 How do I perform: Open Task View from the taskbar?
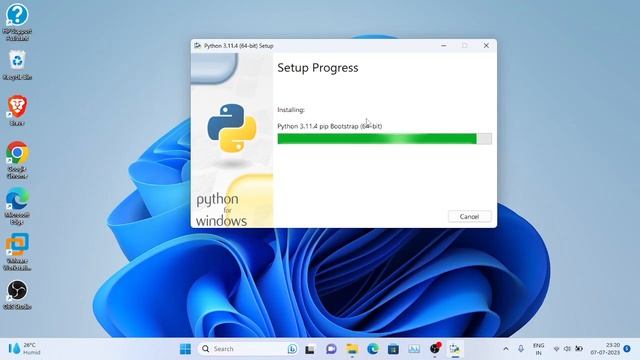(x=310, y=349)
